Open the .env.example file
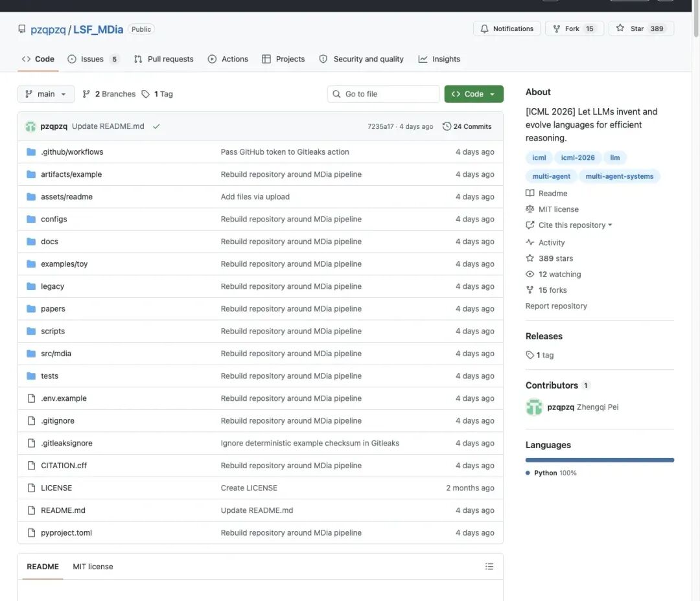Image resolution: width=700 pixels, height=601 pixels. (x=64, y=398)
